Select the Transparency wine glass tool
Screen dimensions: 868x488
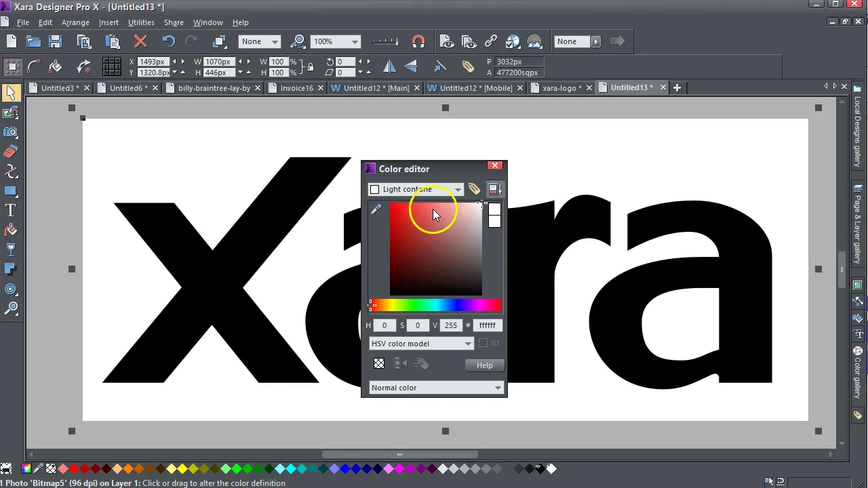(11, 250)
